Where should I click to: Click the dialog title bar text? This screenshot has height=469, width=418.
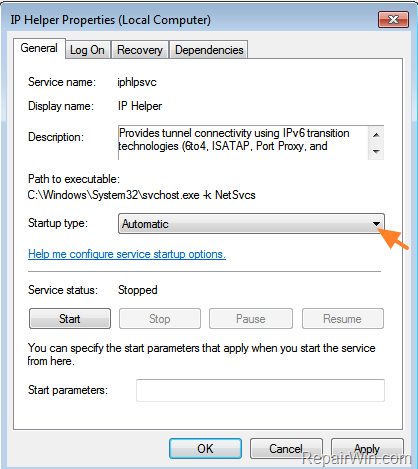tap(110, 20)
